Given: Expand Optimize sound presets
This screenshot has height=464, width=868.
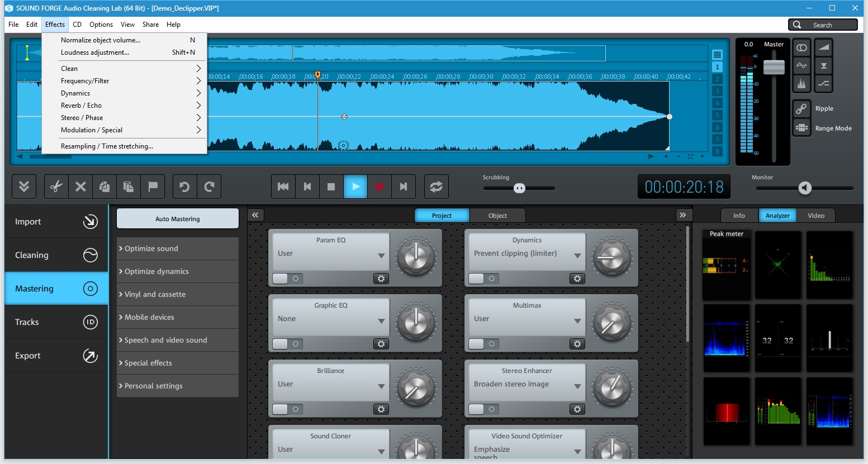Looking at the screenshot, I should (178, 248).
